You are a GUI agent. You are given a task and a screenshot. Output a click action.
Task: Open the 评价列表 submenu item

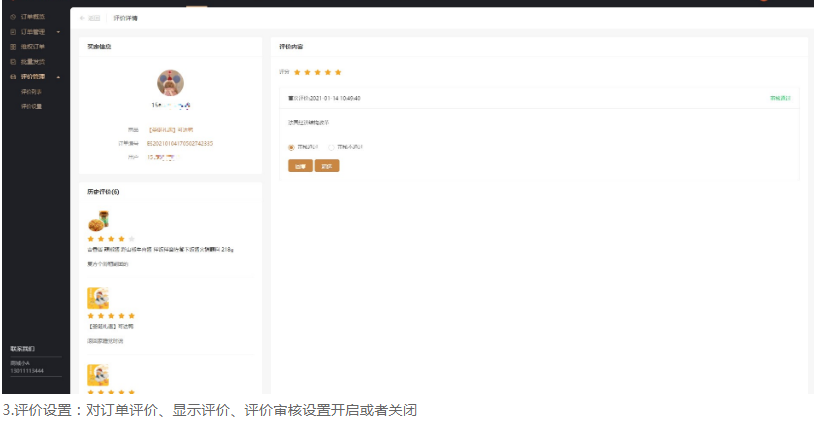tap(31, 92)
